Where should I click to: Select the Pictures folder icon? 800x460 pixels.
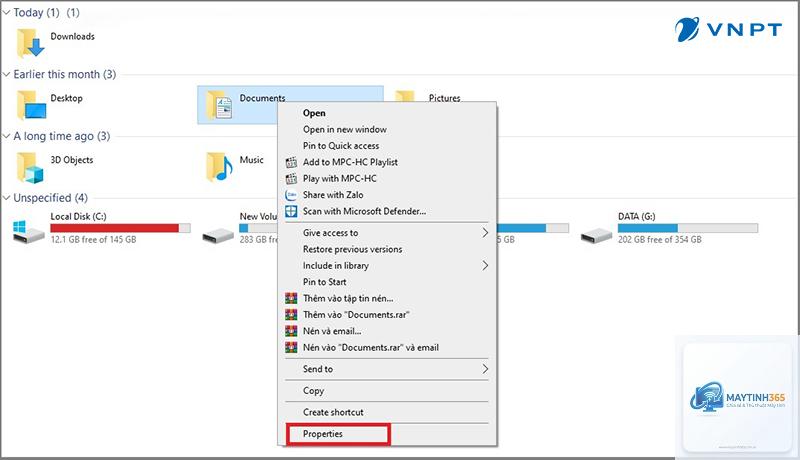click(x=405, y=96)
